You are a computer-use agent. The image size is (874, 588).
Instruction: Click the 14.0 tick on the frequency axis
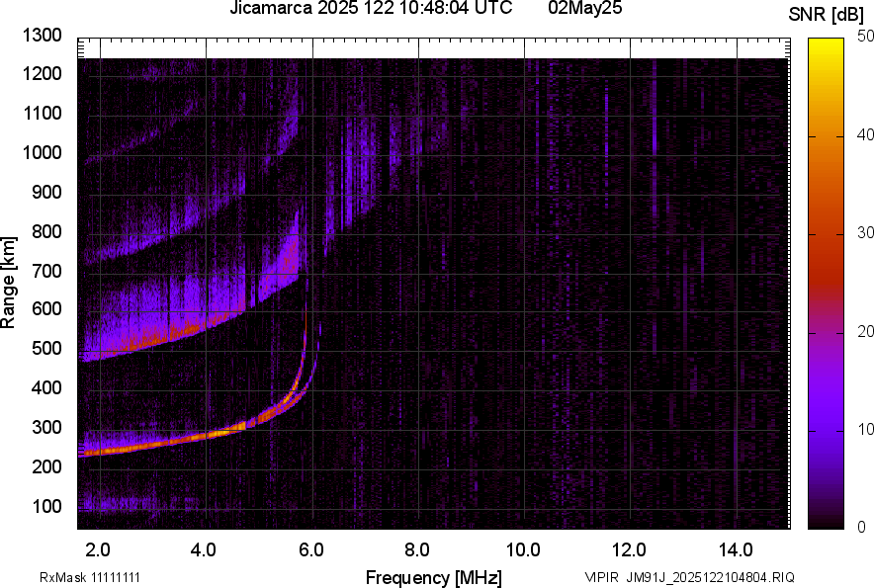coord(736,548)
